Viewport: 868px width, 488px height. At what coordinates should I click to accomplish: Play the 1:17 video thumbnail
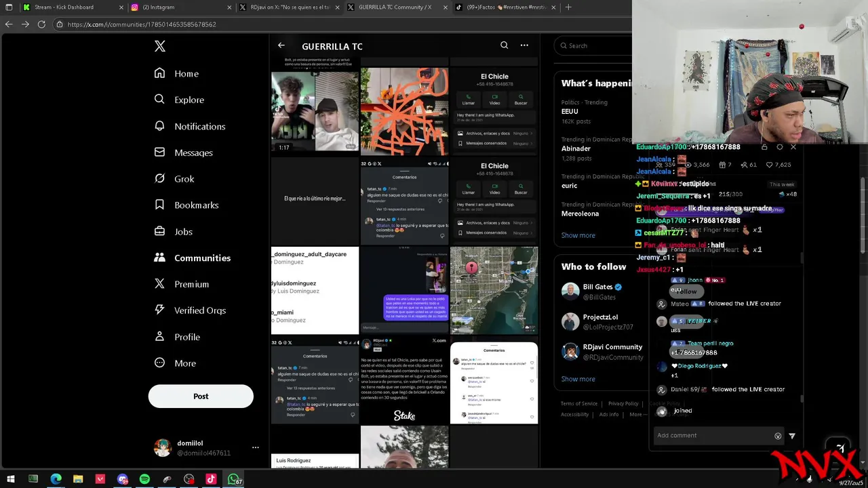315,111
